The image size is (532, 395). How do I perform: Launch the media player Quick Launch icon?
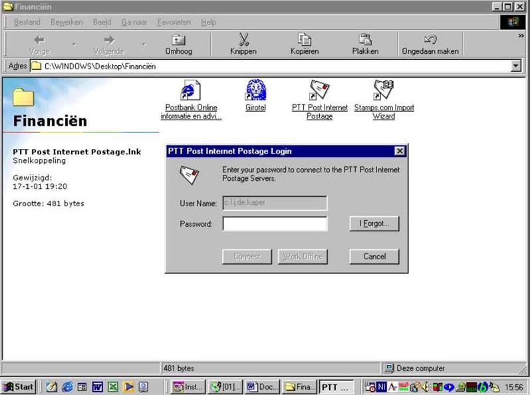pyautogui.click(x=128, y=387)
